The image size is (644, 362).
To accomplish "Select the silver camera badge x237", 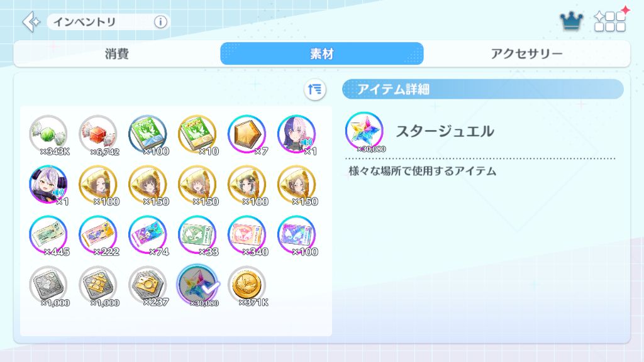I will point(148,286).
